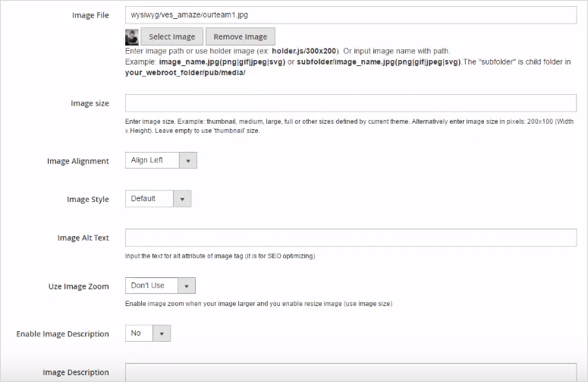Click the Enable Image Description label
The height and width of the screenshot is (382, 588).
(62, 333)
